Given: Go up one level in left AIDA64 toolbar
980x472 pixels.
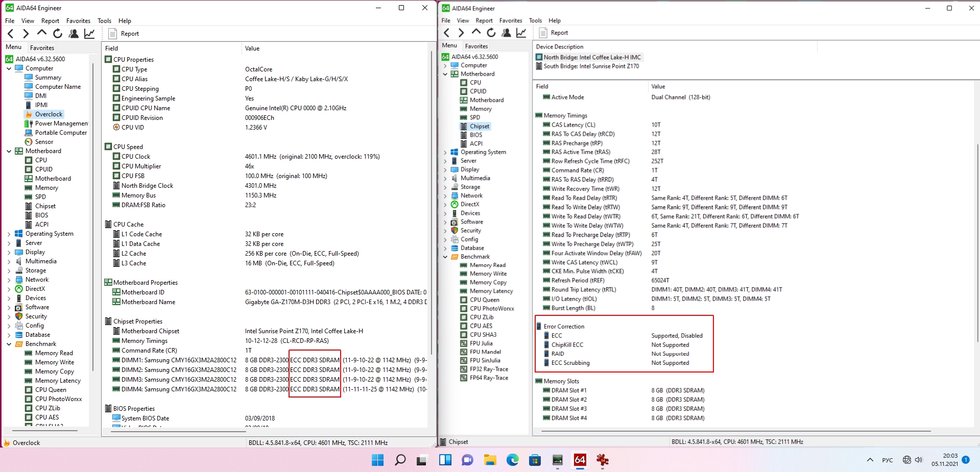Looking at the screenshot, I should (42, 34).
